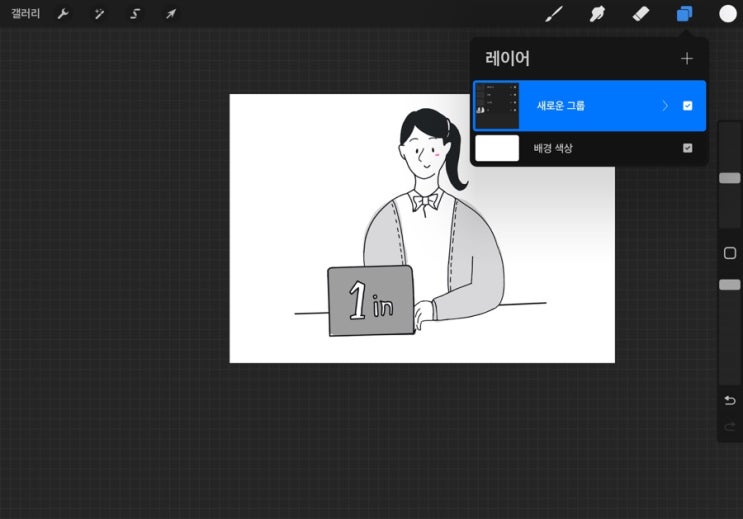
Task: Click the brush size slider
Action: pos(730,178)
